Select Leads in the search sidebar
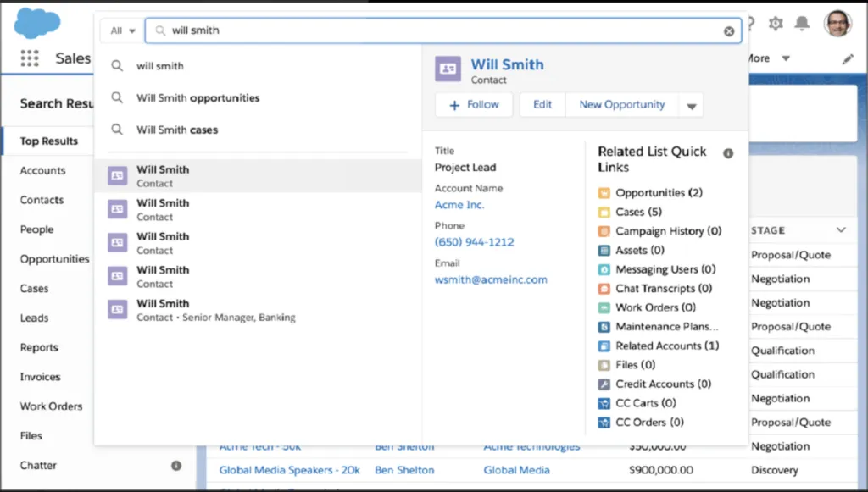Viewport: 868px width, 492px height. click(34, 318)
